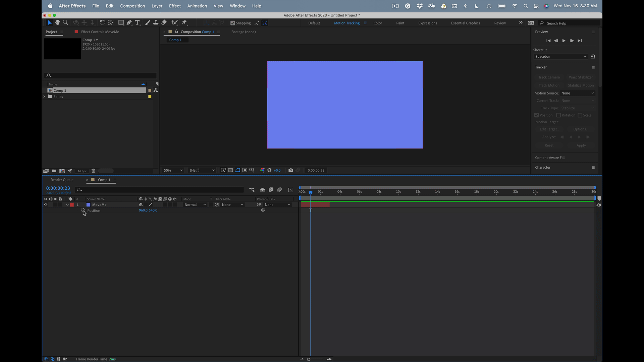Open the Animation menu
644x362 pixels.
coord(197,6)
